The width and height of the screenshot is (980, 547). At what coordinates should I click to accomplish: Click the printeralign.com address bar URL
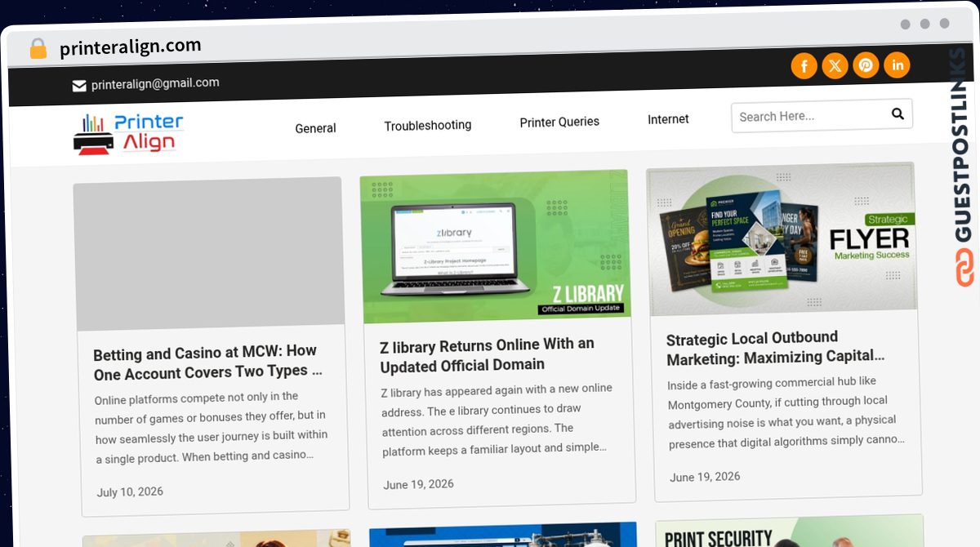tap(130, 47)
